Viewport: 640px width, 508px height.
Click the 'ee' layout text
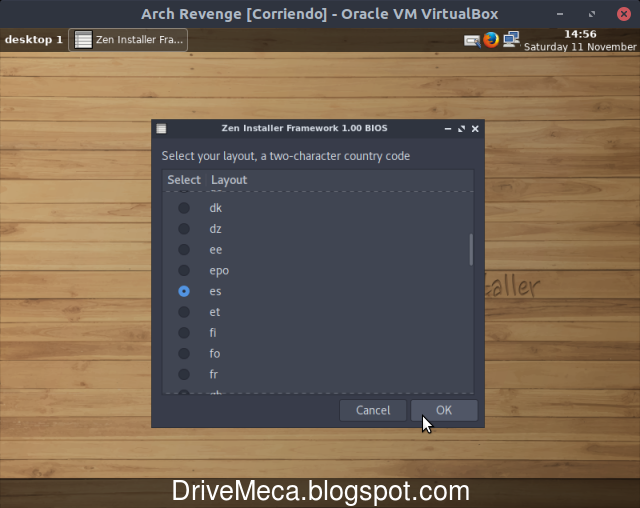click(x=216, y=250)
